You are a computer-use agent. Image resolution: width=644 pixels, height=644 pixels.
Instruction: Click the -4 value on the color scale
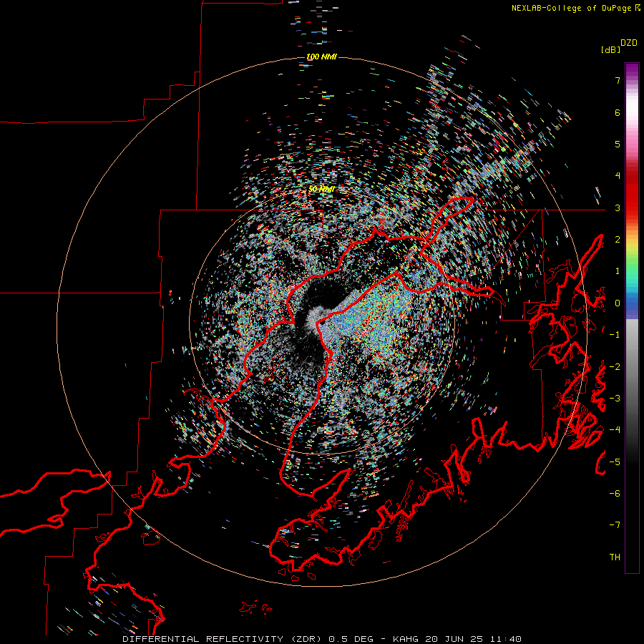point(615,430)
